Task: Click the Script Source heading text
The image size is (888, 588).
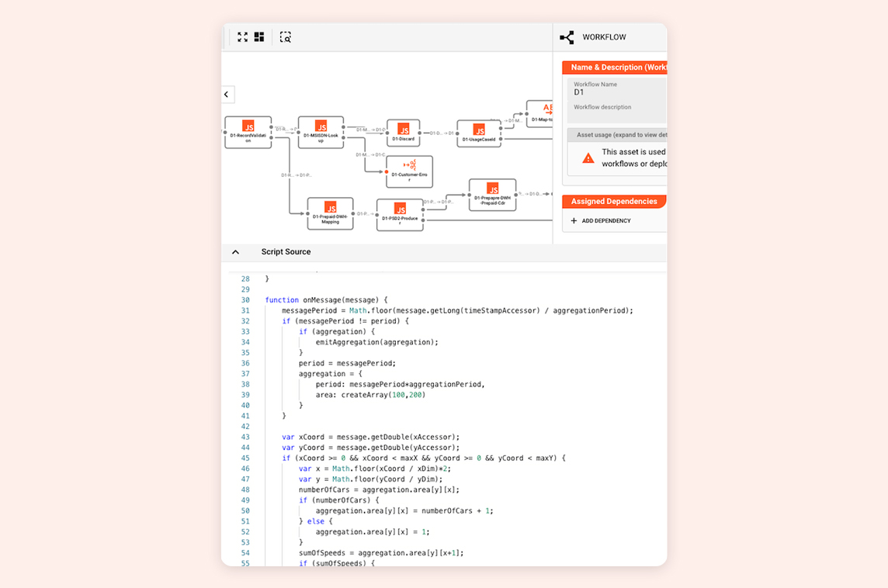Action: tap(286, 252)
